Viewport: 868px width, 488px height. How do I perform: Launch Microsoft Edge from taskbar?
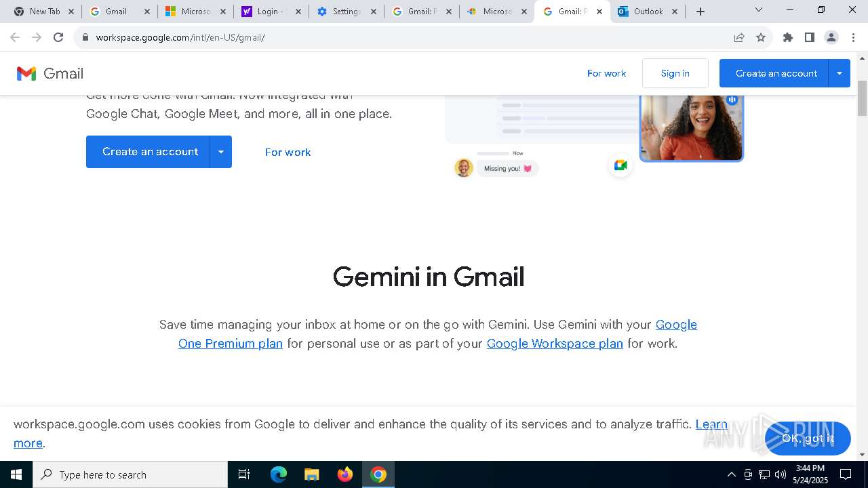pyautogui.click(x=279, y=474)
